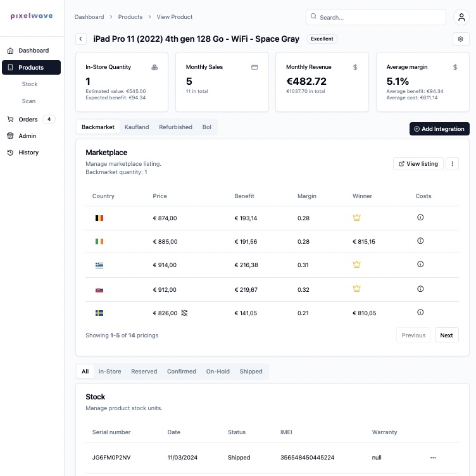Click the crown winner icon in the €914,00 row

click(x=356, y=265)
